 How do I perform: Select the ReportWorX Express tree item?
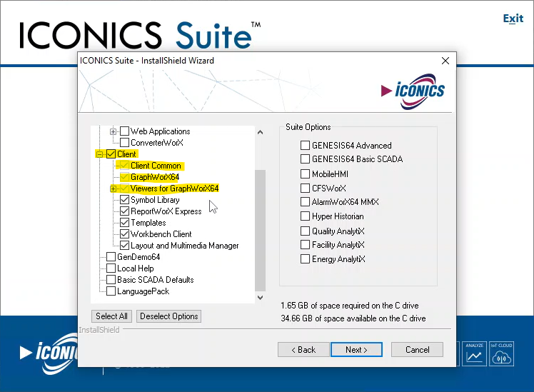166,211
